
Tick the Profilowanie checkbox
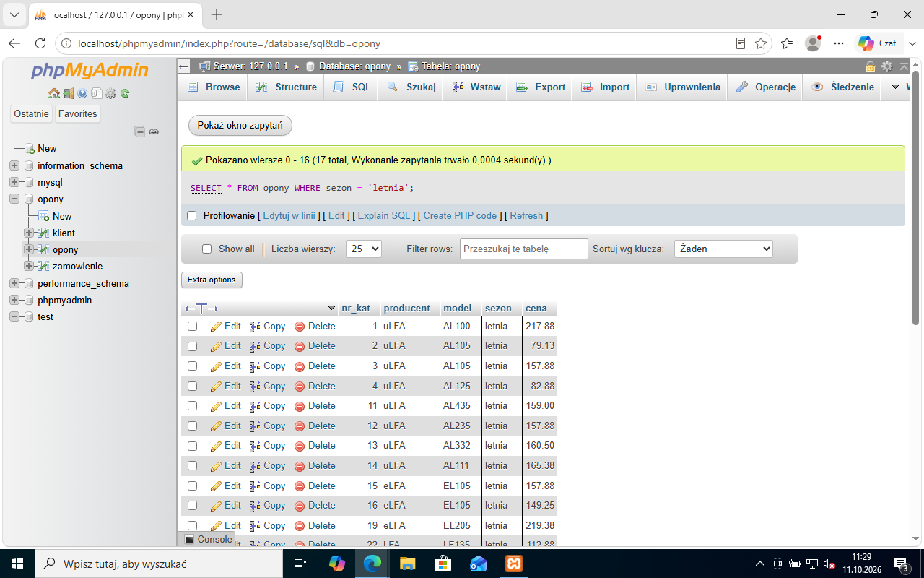tap(192, 215)
